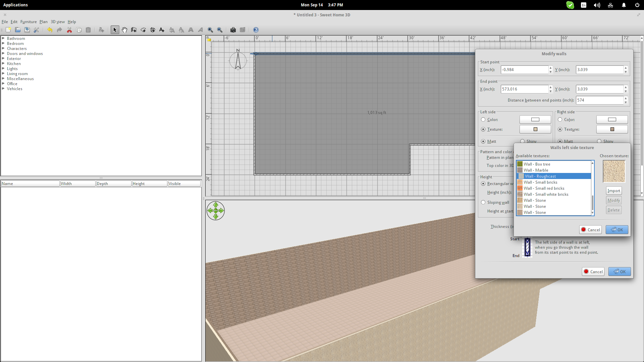644x362 pixels.
Task: Select the Create dimensions tool
Action: click(153, 30)
